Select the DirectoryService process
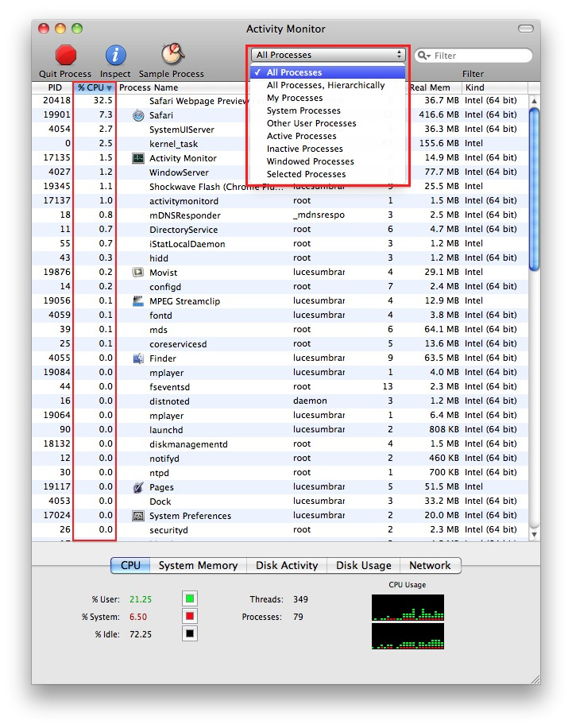572x728 pixels. point(280,230)
